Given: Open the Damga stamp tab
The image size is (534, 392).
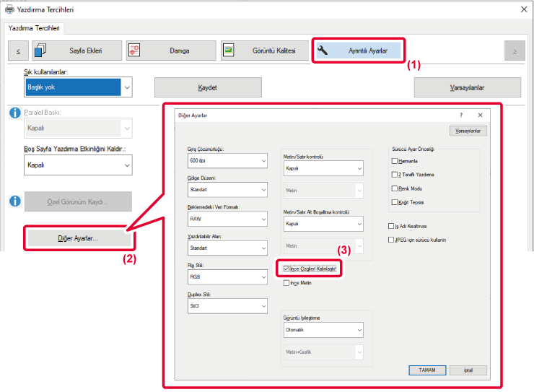Looking at the screenshot, I should pyautogui.click(x=170, y=51).
